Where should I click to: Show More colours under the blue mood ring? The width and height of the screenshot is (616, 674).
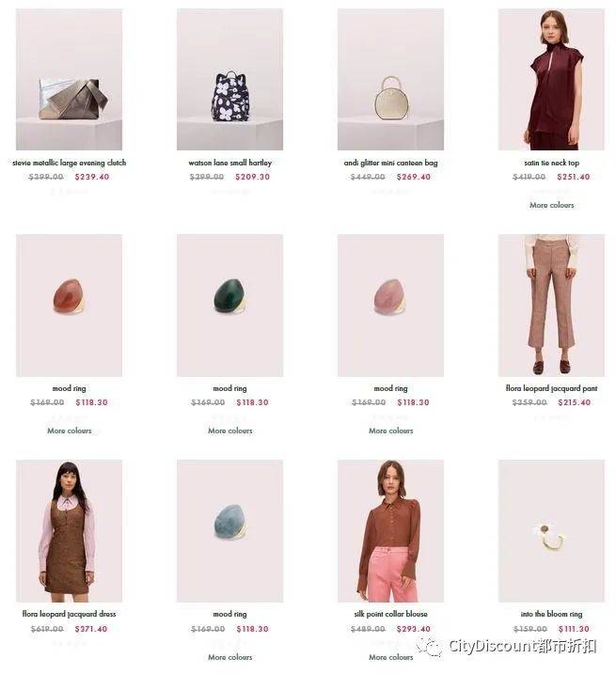(x=230, y=657)
